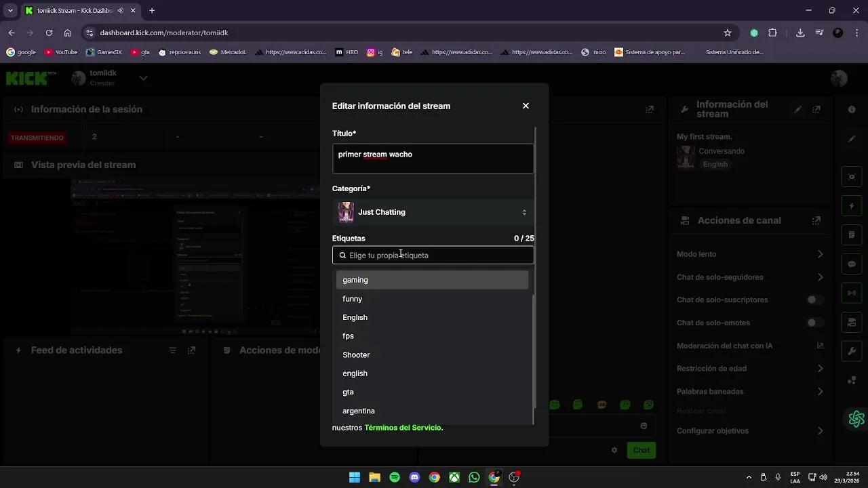Bookmark this page with the star icon
Screen dimensions: 868x488
pos(728,33)
